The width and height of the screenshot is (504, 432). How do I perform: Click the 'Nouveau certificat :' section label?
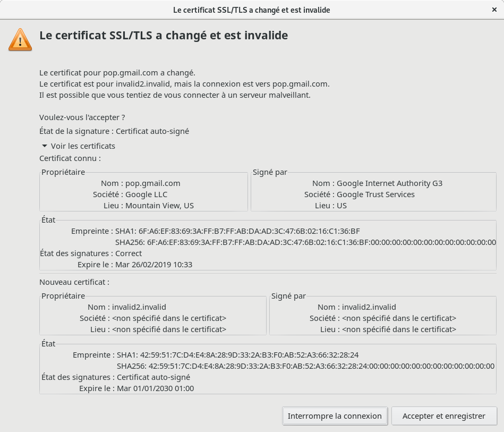74,282
